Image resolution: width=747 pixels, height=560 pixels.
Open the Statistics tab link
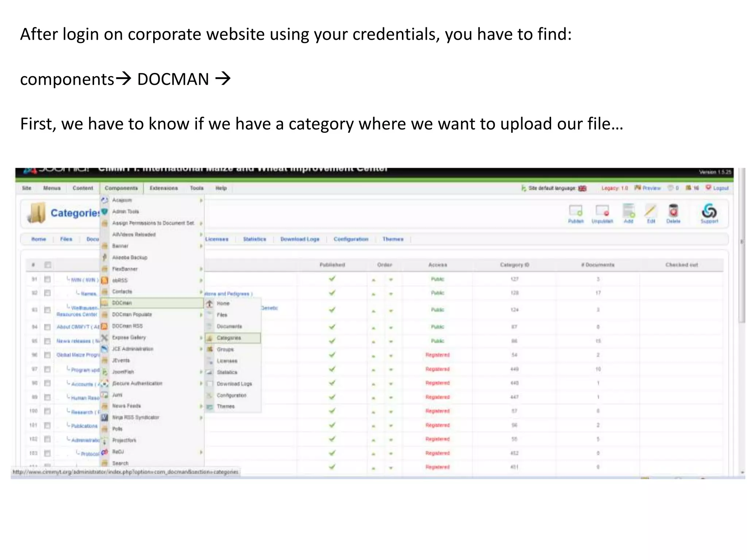tap(255, 239)
